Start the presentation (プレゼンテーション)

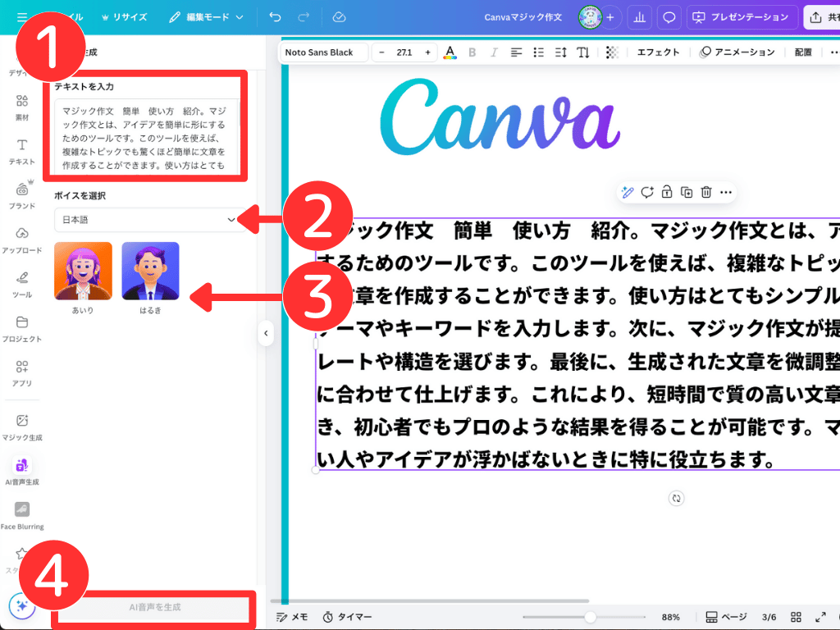tap(742, 17)
